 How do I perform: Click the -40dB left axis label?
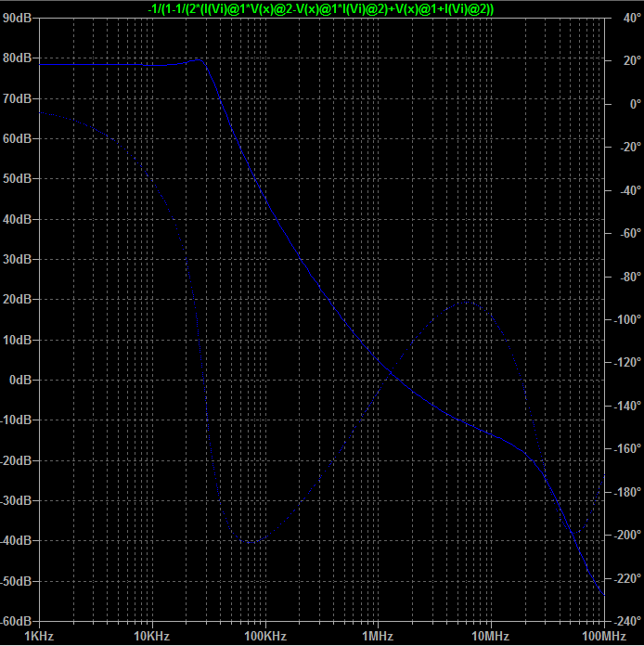(x=16, y=540)
